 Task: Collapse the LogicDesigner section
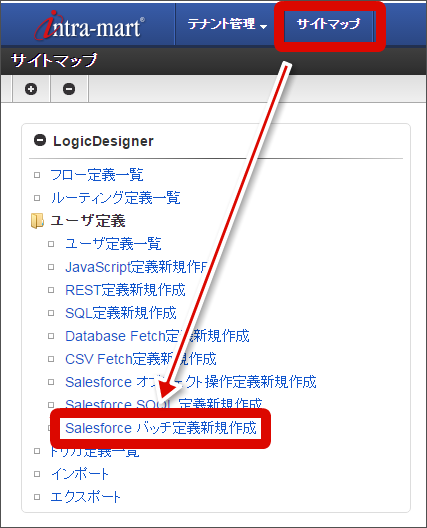coord(40,140)
